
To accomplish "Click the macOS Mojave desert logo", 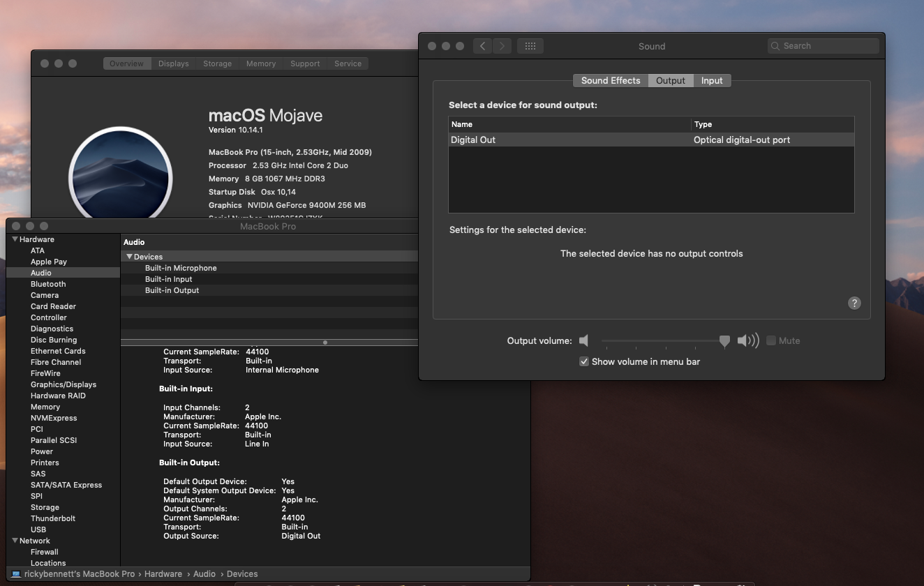I will click(120, 173).
